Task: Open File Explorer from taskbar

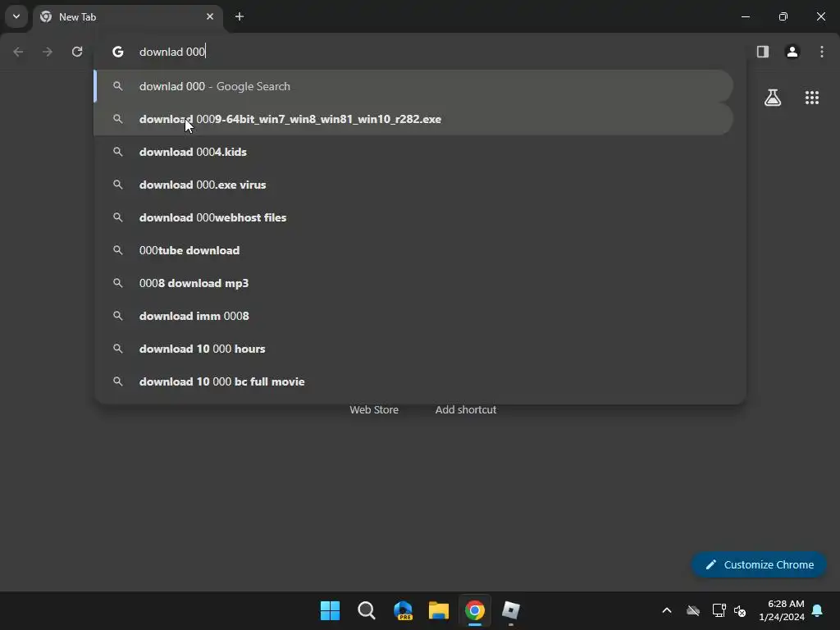Action: [x=439, y=610]
